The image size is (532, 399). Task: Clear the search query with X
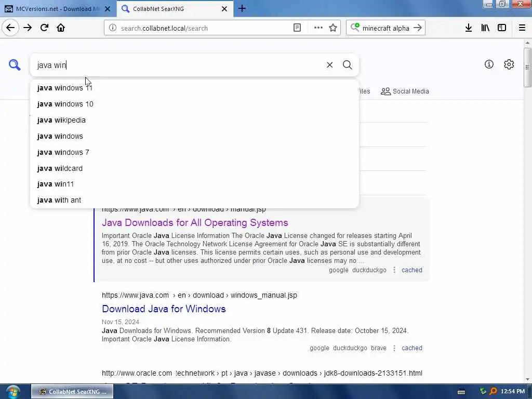pos(329,65)
